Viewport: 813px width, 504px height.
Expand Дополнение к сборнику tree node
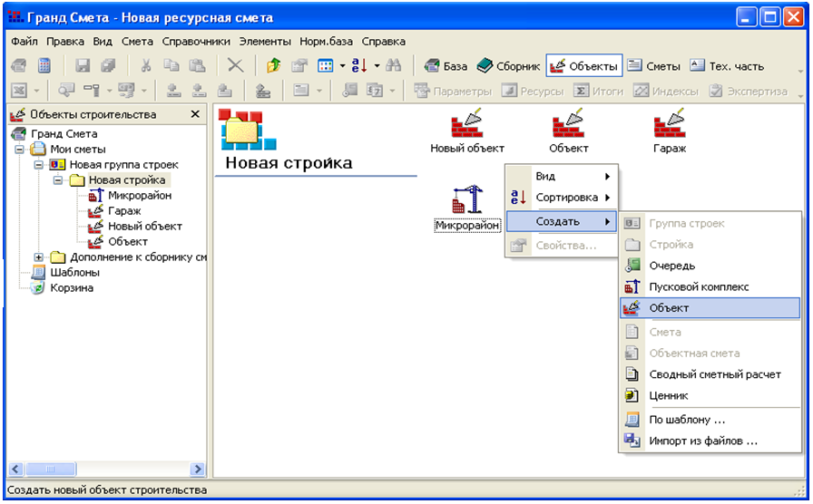pyautogui.click(x=38, y=257)
